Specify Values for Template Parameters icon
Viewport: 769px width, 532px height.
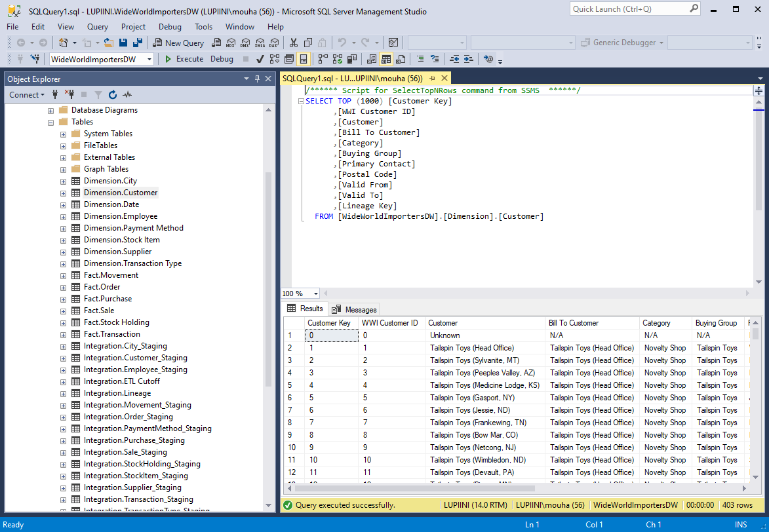pos(488,60)
